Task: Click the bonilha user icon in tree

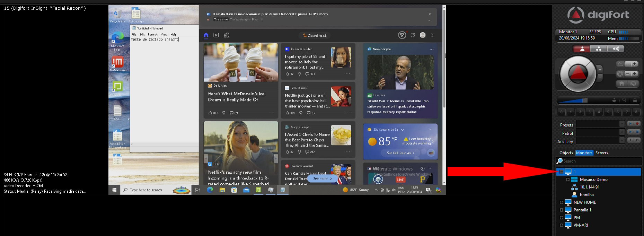Action: pyautogui.click(x=574, y=195)
